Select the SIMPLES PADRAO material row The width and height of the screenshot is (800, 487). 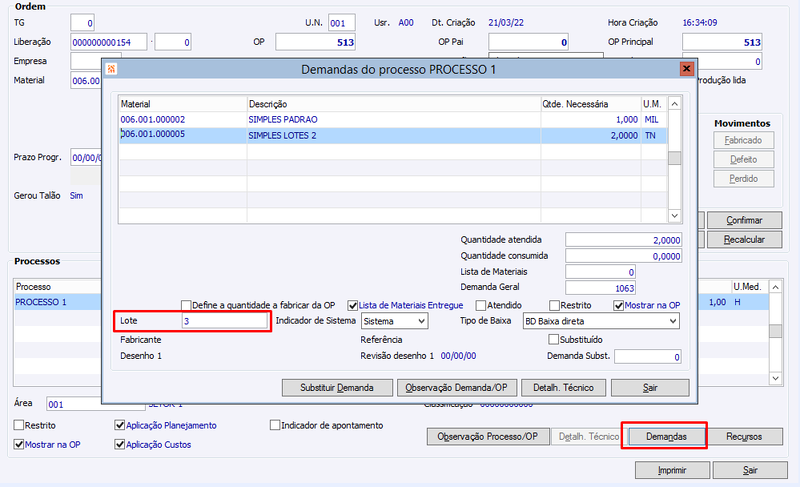click(392, 120)
